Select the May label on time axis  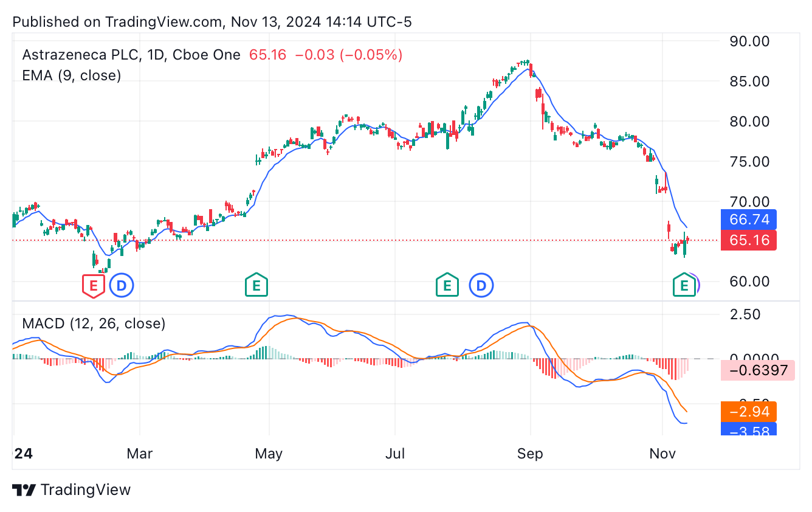(x=269, y=454)
